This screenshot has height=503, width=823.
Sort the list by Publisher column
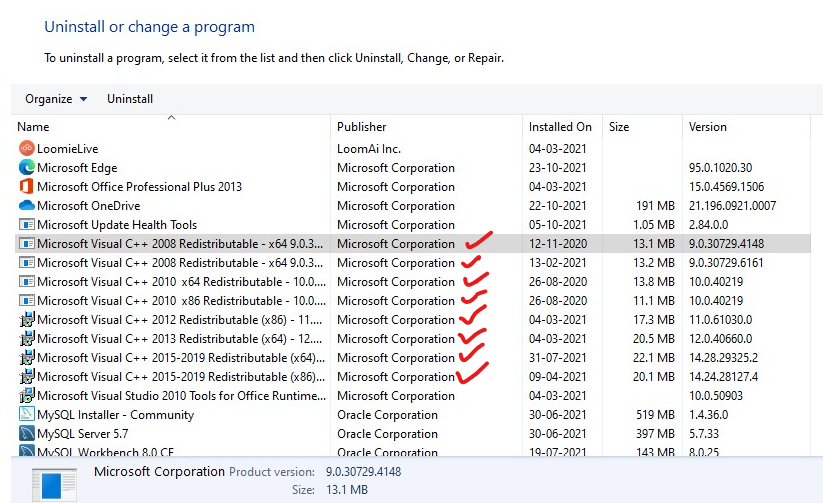[362, 127]
